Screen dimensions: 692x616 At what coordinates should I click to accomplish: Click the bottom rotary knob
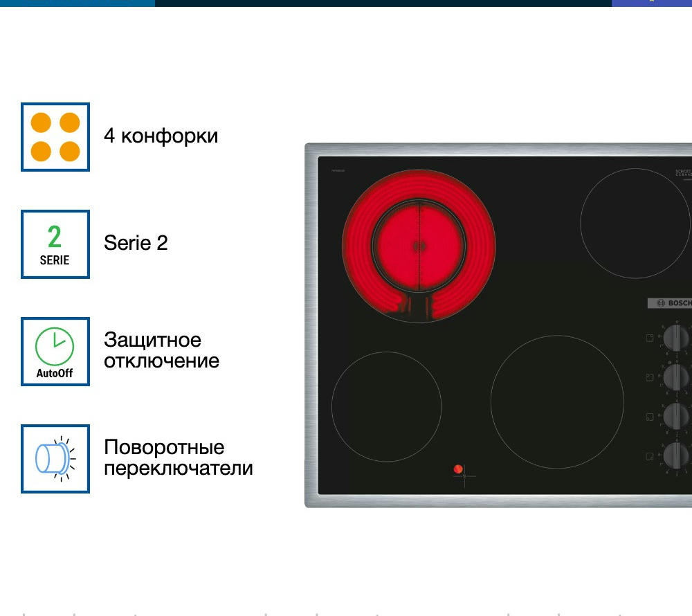(x=676, y=456)
